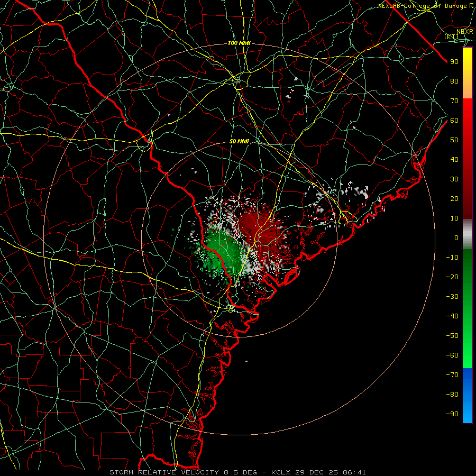Click the -90 value on the velocity scale
The height and width of the screenshot is (476, 476).
[452, 414]
